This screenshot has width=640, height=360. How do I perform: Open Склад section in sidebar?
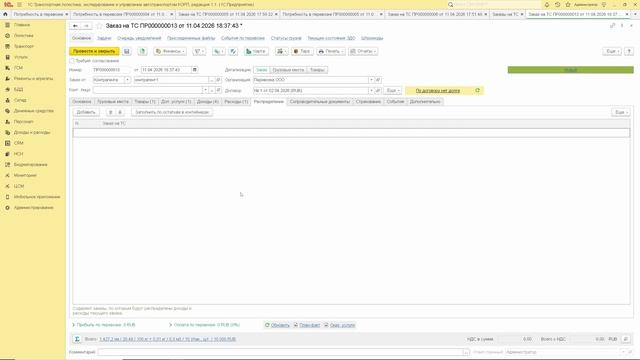[20, 100]
